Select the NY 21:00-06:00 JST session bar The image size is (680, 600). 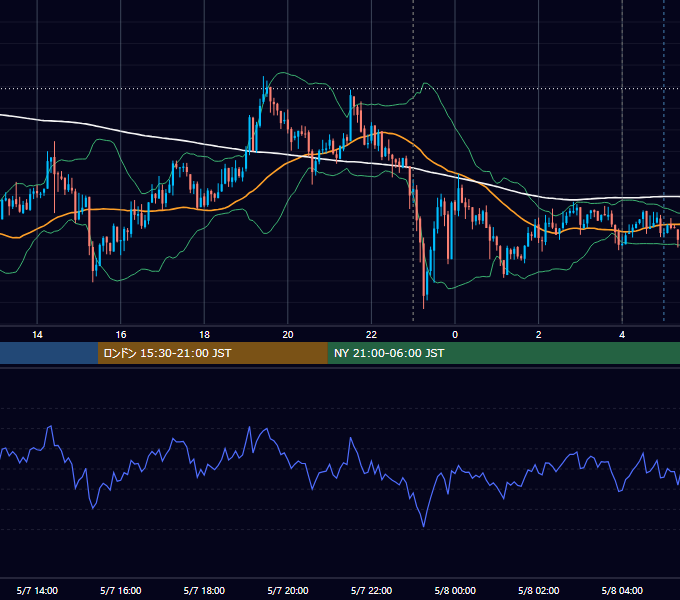click(x=503, y=353)
